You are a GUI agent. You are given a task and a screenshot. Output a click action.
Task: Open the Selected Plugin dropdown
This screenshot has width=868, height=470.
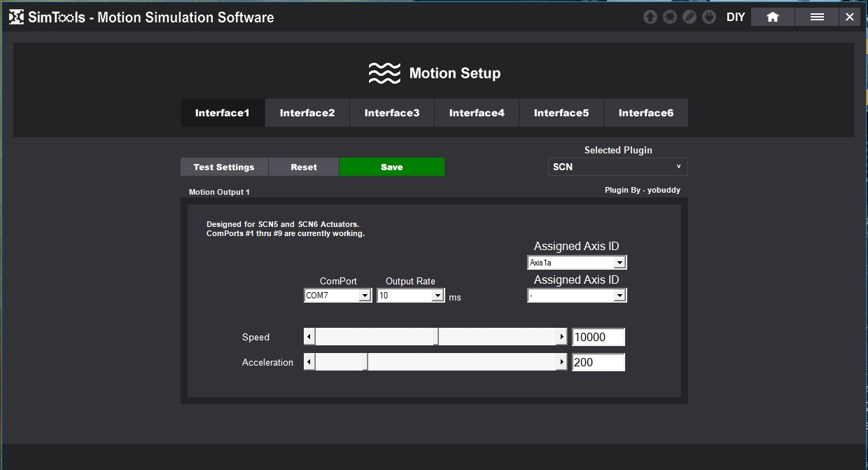(617, 167)
